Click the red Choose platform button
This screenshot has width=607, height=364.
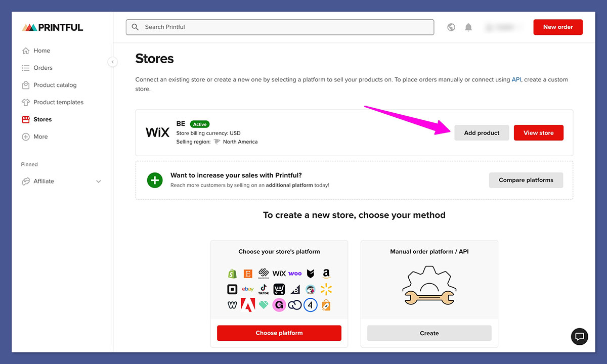click(279, 333)
